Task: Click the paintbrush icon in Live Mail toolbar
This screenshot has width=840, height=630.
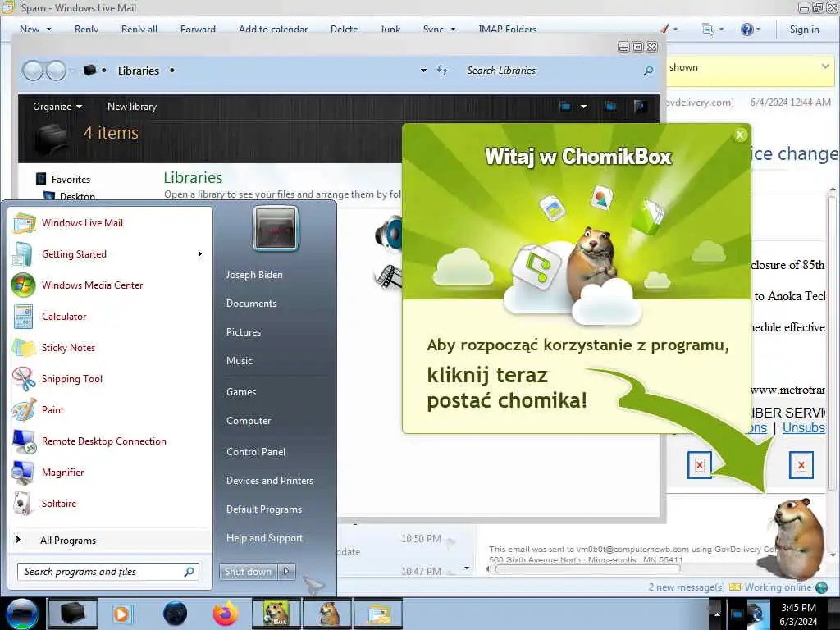Action: click(x=664, y=29)
